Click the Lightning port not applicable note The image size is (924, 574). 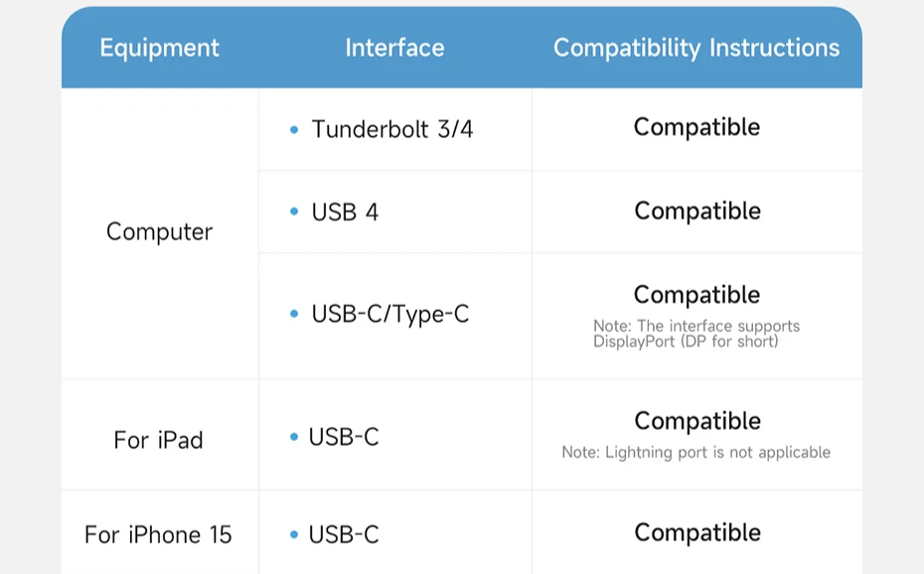[695, 452]
